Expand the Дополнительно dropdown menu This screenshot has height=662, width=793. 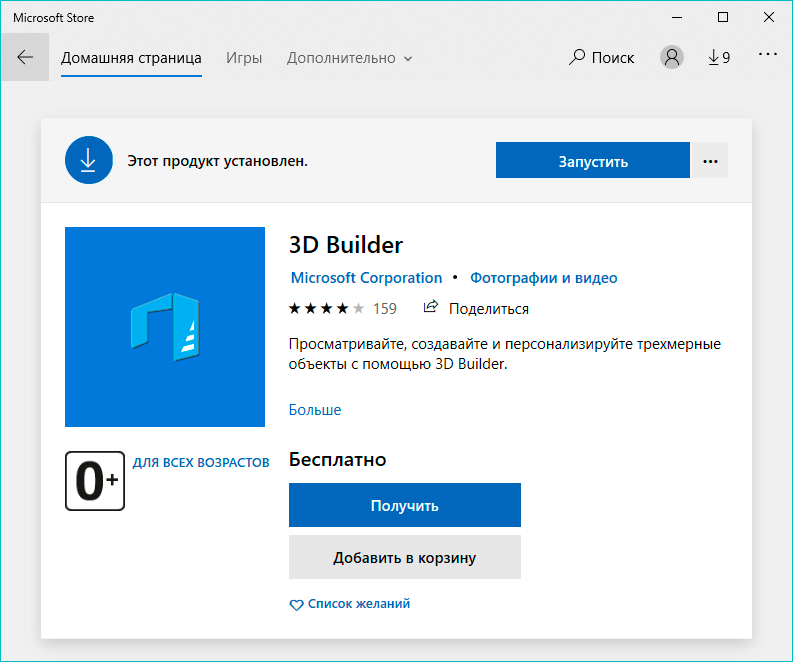(349, 58)
